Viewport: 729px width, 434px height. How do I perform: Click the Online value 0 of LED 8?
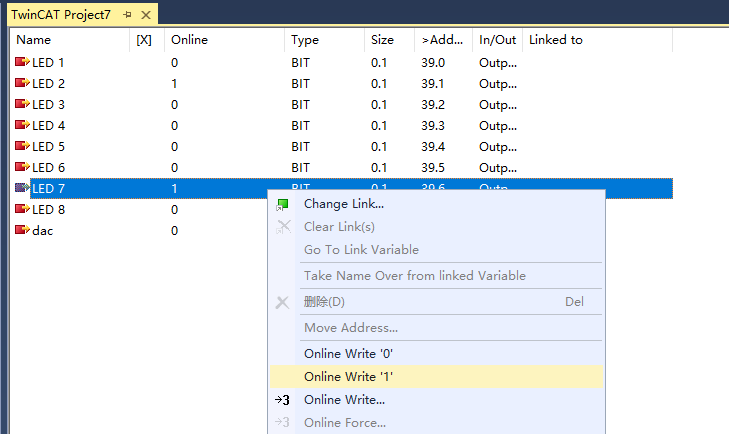(x=174, y=209)
